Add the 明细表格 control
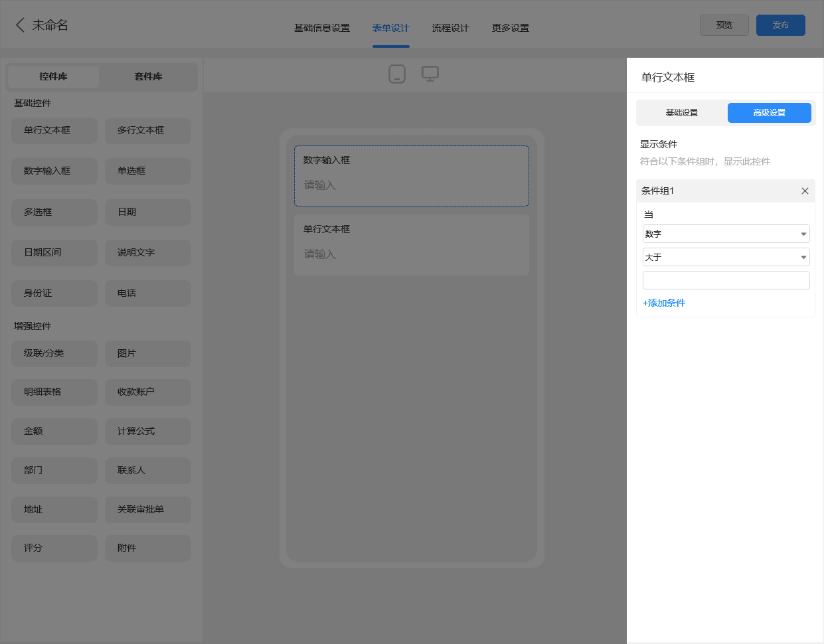 click(x=54, y=392)
